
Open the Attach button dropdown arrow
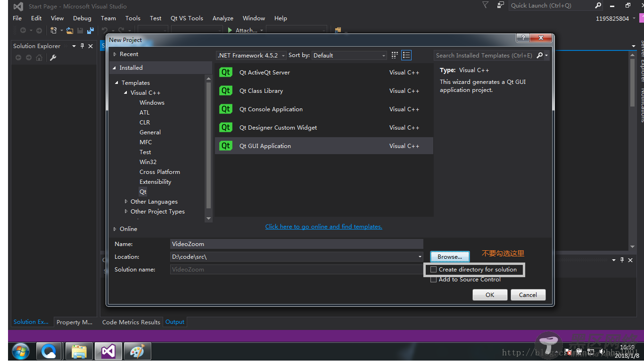pyautogui.click(x=261, y=30)
